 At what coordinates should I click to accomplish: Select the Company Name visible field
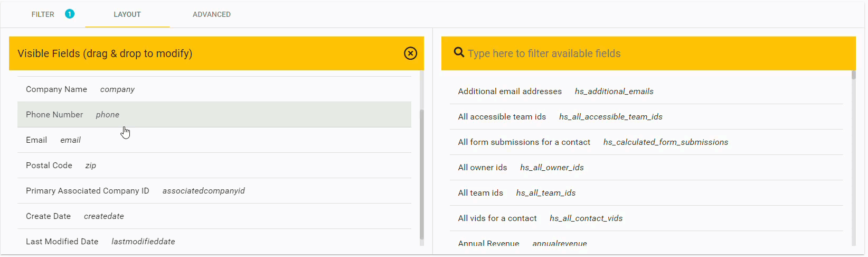click(214, 89)
